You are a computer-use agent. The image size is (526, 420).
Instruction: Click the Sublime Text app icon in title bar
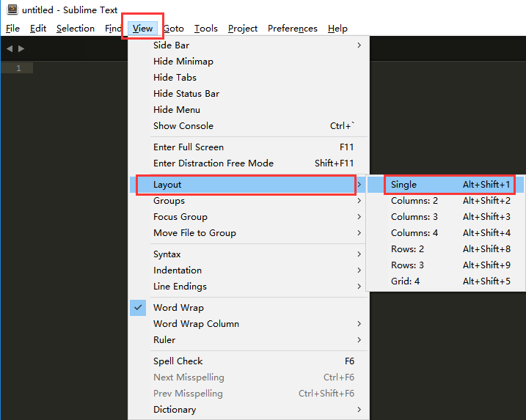(12, 9)
